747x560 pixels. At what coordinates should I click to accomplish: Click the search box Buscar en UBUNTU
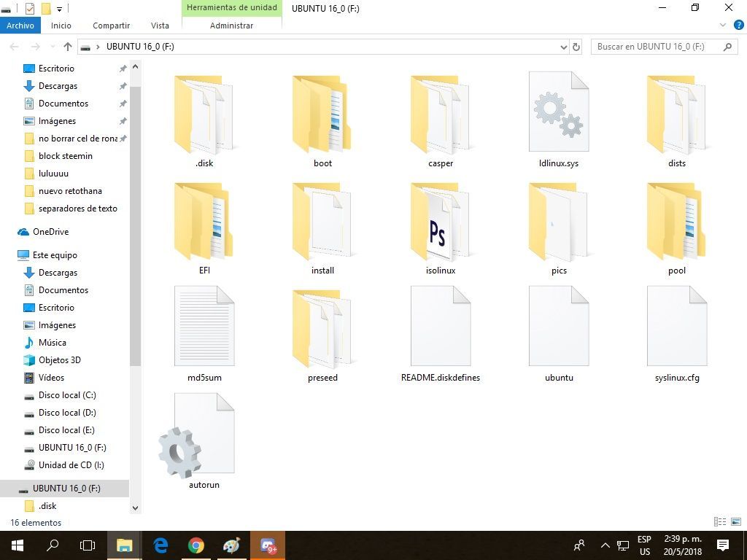pyautogui.click(x=664, y=47)
